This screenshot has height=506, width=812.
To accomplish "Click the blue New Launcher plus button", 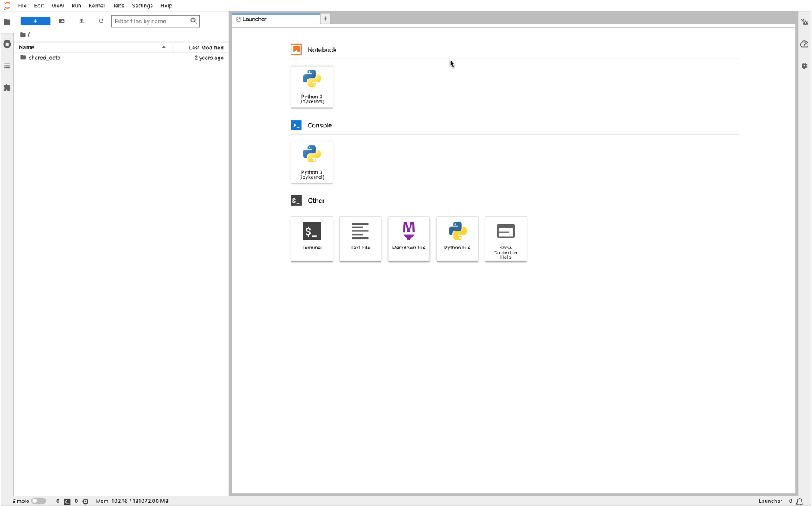I will (35, 21).
